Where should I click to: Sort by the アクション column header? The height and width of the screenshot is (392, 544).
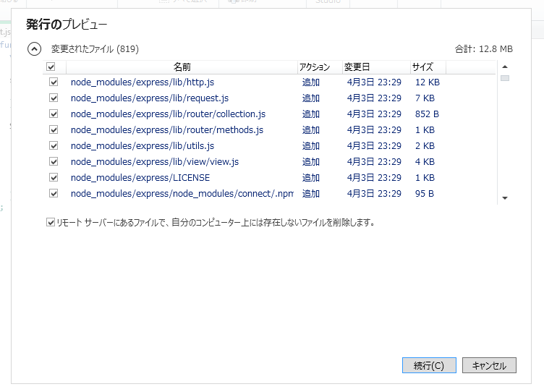pos(320,67)
